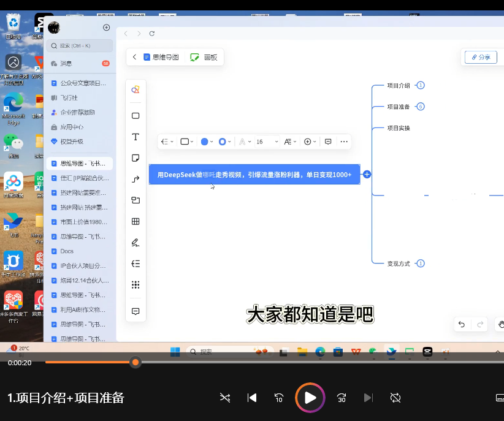The height and width of the screenshot is (421, 504).
Task: Insert a table from toolbar
Action: point(136,221)
